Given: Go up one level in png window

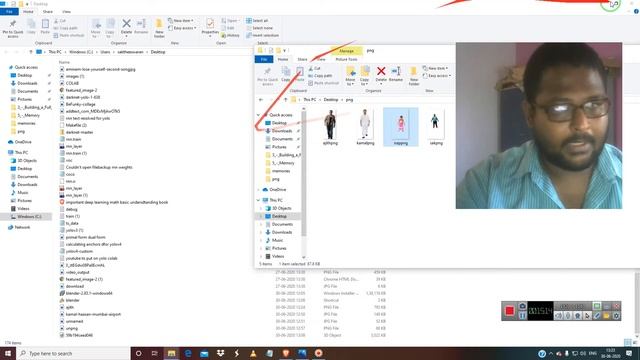Looking at the screenshot, I should [285, 100].
